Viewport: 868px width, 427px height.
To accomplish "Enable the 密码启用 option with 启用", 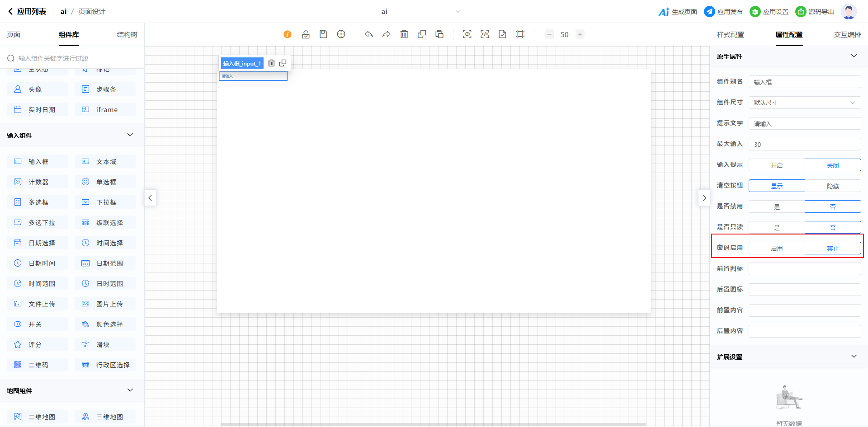I will [777, 248].
